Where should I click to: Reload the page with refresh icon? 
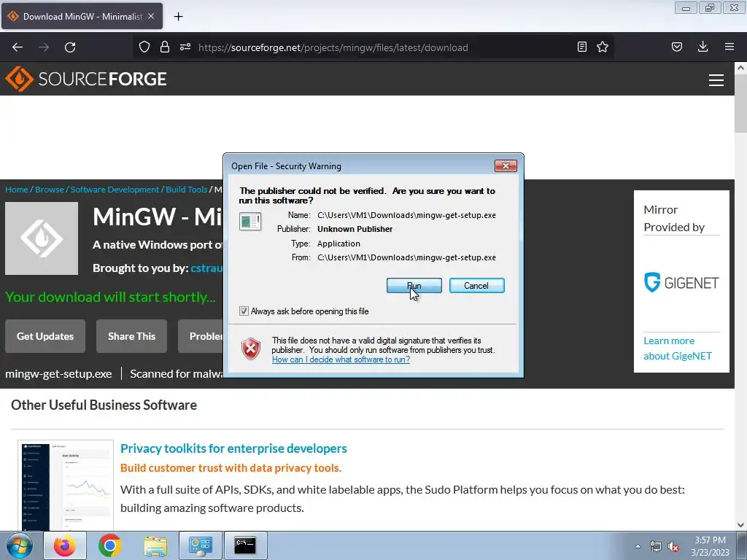[70, 47]
